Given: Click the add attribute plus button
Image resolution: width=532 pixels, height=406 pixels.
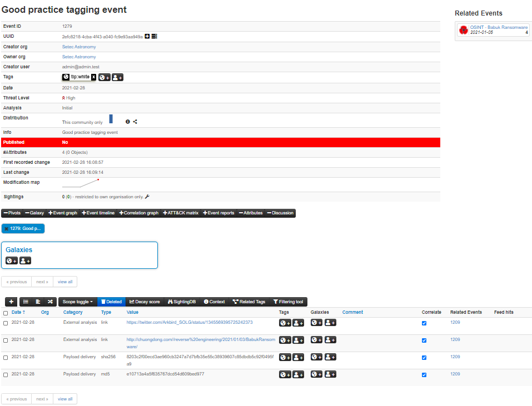Looking at the screenshot, I should click(12, 302).
